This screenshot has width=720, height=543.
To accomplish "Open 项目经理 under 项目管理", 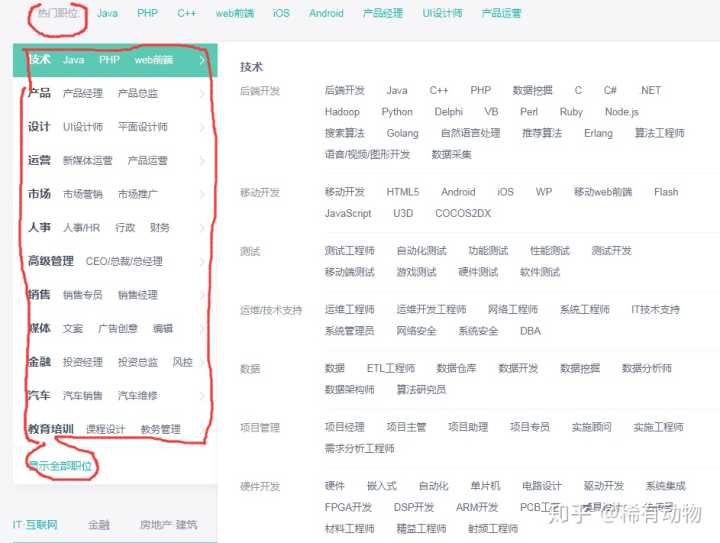I will (x=345, y=427).
